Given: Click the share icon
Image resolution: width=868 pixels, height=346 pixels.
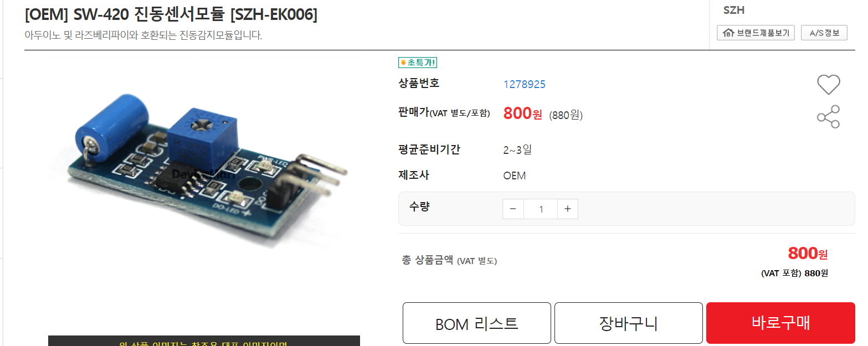Looking at the screenshot, I should coord(828,116).
